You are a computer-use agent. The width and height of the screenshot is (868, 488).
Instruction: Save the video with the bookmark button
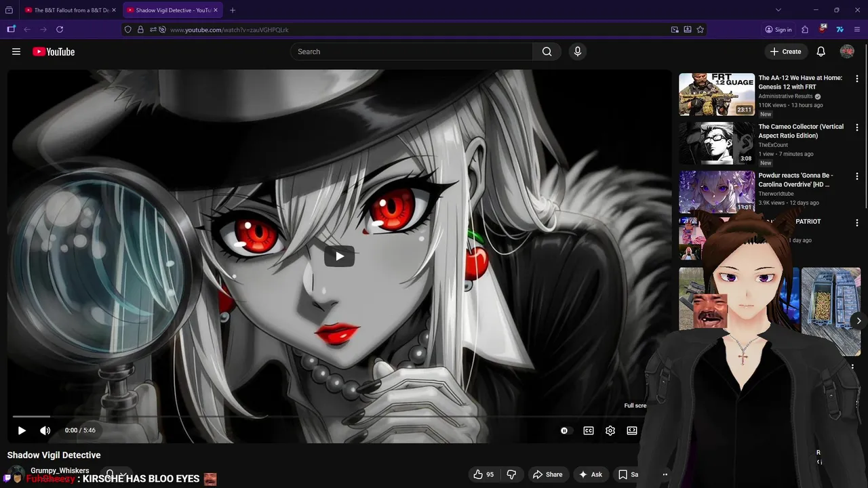coord(628,474)
